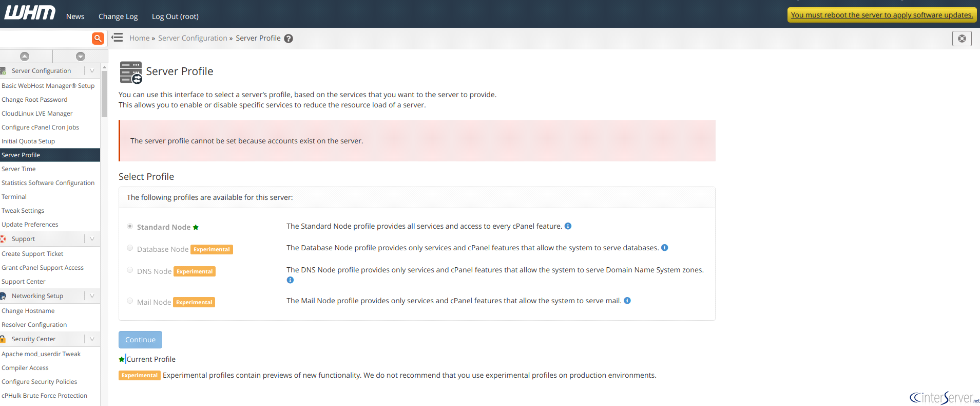Viewport: 980px width, 406px height.
Task: Open Server Configuration breadcrumb link
Action: [193, 38]
